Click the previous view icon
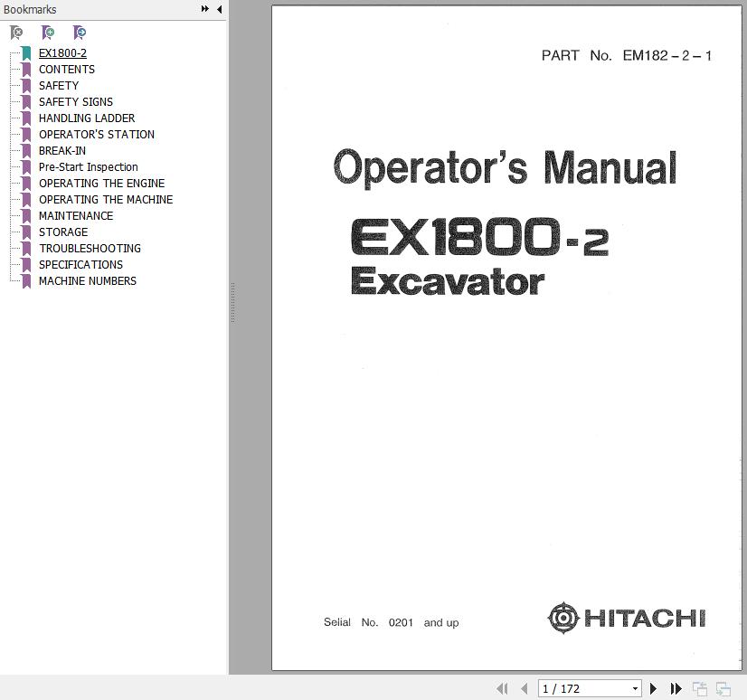Viewport: 747px width, 700px height. (699, 688)
